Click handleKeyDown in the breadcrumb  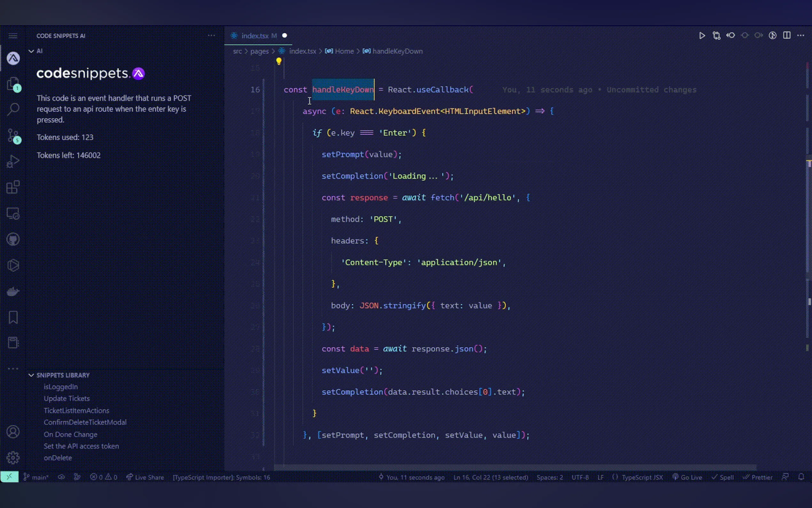coord(397,51)
